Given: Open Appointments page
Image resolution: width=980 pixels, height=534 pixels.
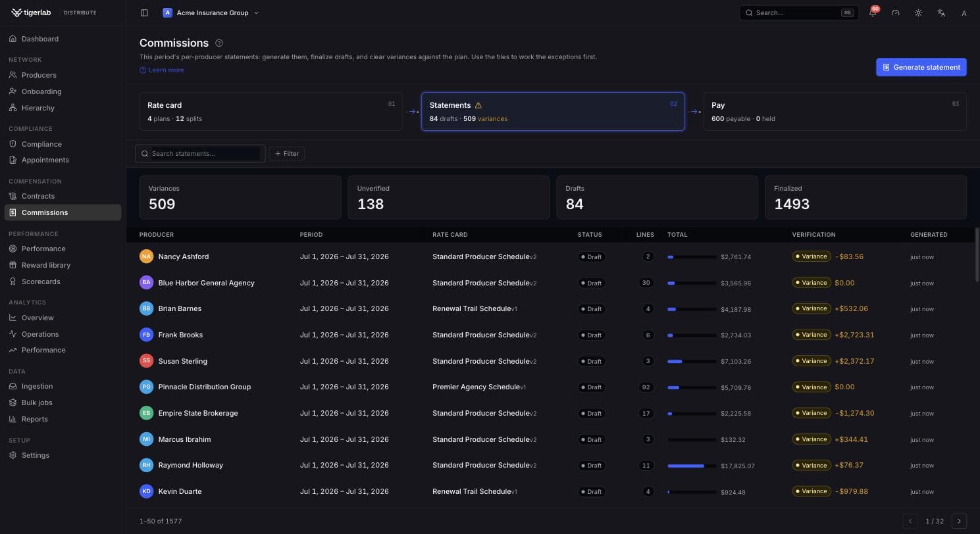Looking at the screenshot, I should click(x=63, y=160).
